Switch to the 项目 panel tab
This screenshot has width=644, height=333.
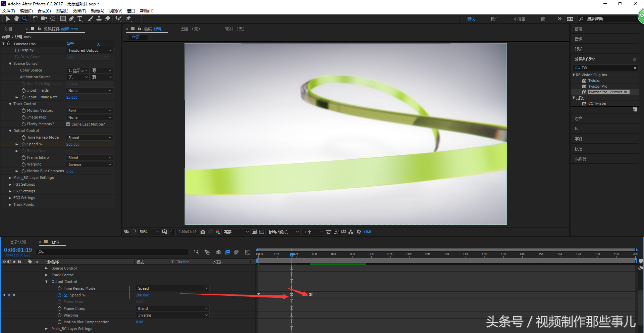click(8, 29)
